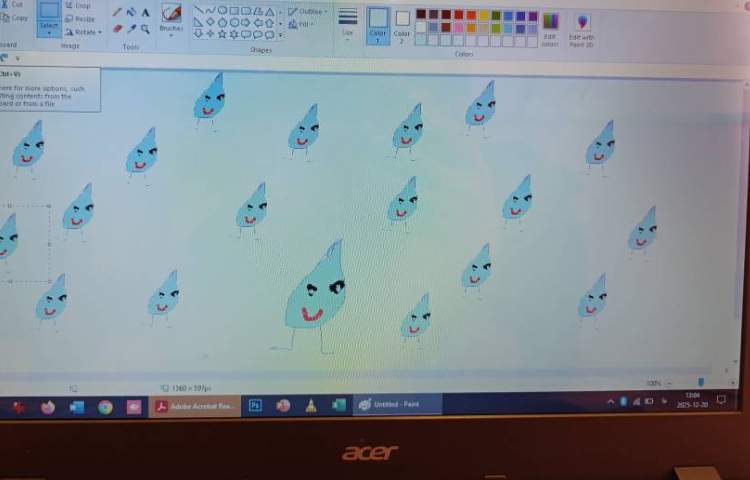
Task: Open the shape Outline dropdown
Action: click(307, 11)
